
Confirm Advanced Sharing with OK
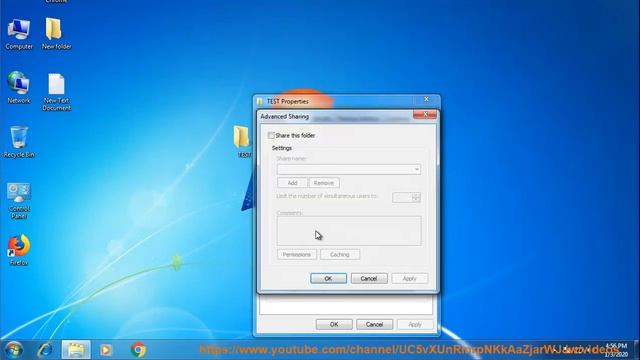click(x=328, y=278)
